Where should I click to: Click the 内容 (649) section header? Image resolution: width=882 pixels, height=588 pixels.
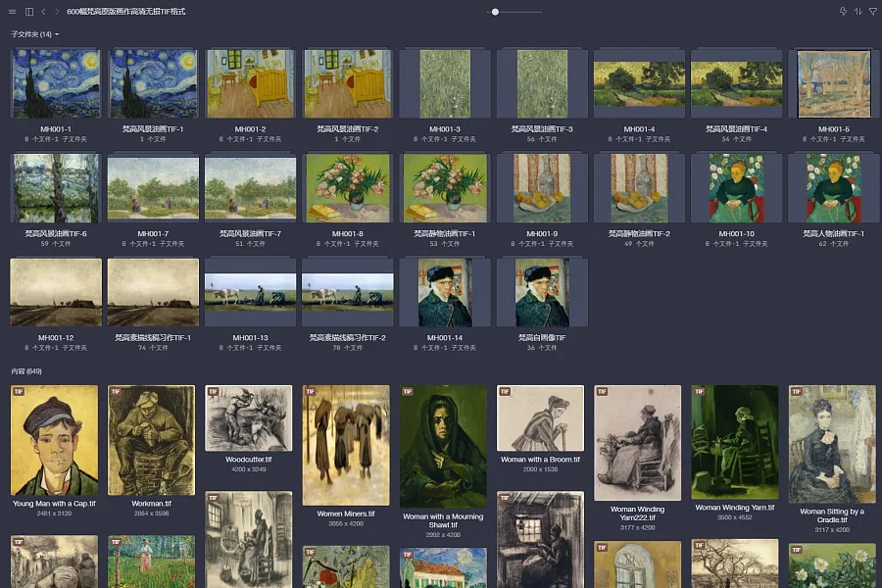pyautogui.click(x=26, y=371)
